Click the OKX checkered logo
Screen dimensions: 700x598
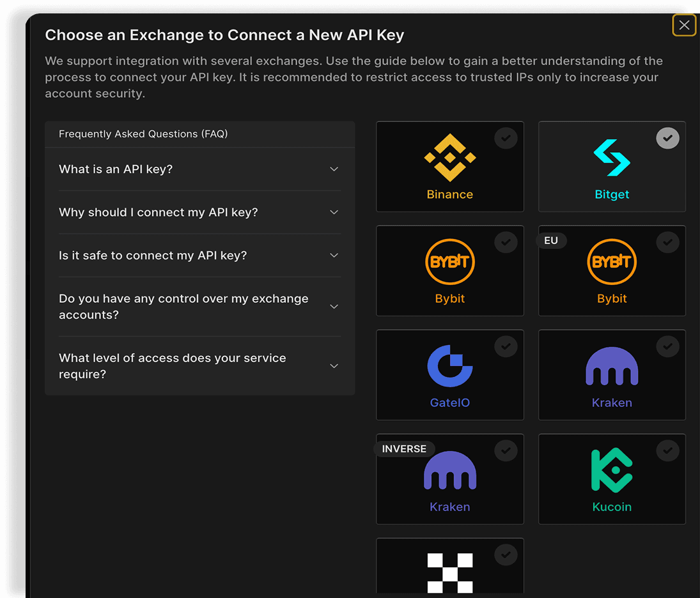[449, 573]
